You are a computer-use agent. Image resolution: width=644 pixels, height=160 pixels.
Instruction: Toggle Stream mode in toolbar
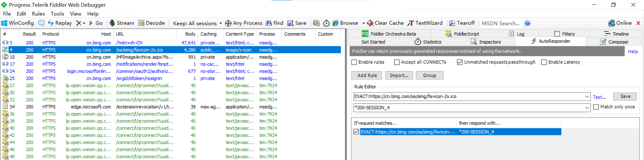122,23
